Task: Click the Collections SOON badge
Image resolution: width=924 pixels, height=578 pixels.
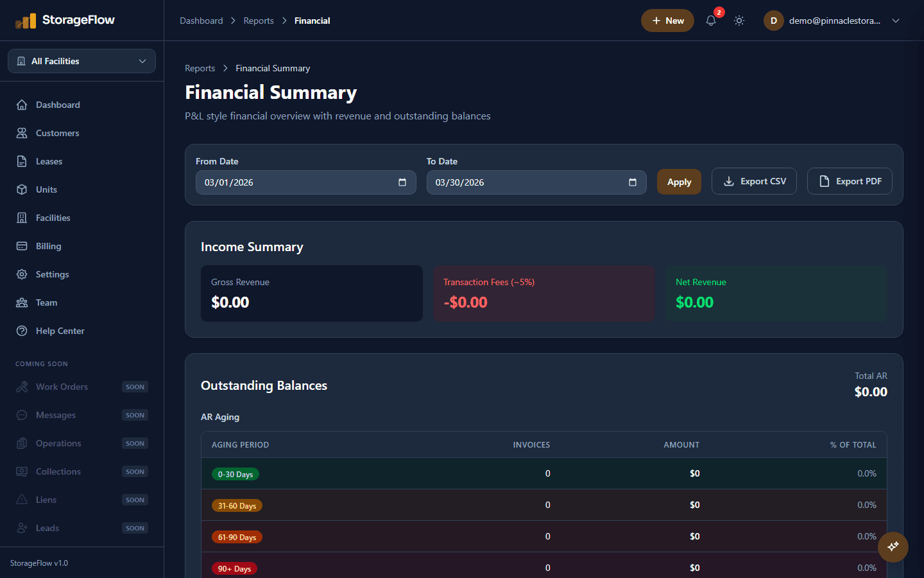Action: click(135, 471)
